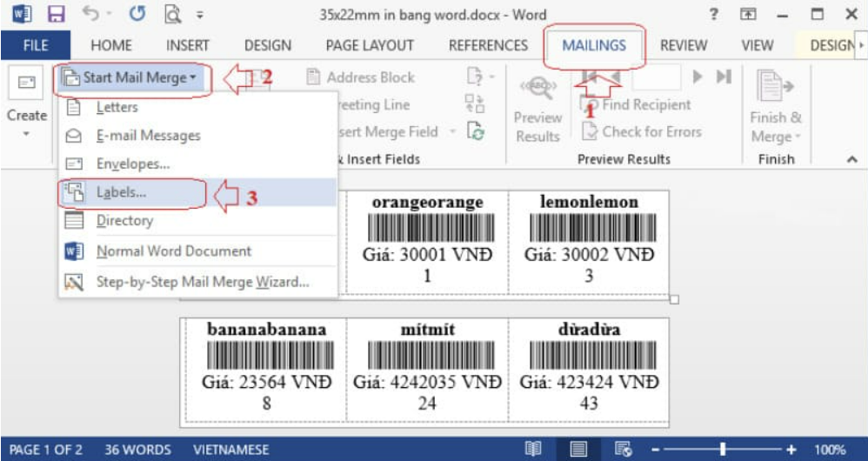Viewport: 868px width, 461px height.
Task: Choose Letters from the mail merge menu
Action: [198, 107]
